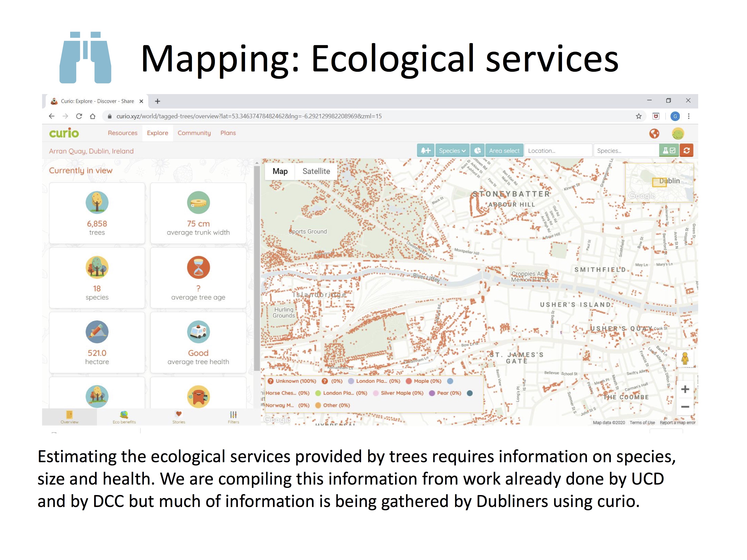Bookmark page with star icon
This screenshot has width=747, height=560.
639,116
